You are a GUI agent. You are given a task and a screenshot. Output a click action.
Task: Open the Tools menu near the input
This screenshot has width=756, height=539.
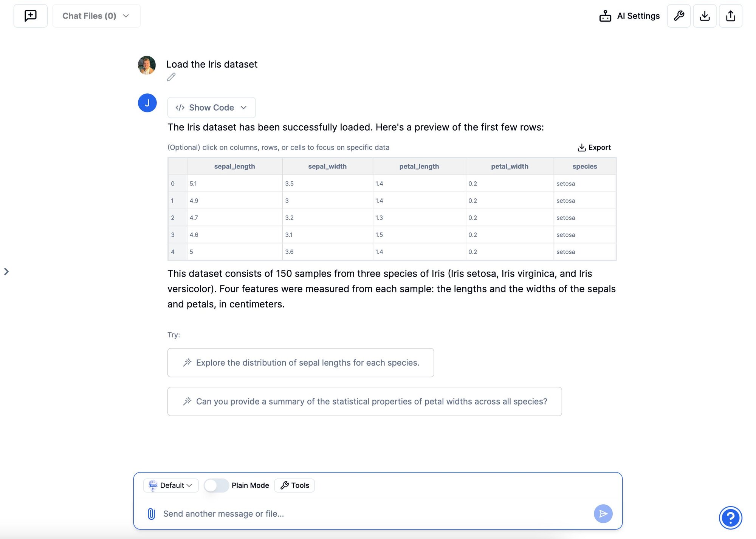tap(294, 485)
